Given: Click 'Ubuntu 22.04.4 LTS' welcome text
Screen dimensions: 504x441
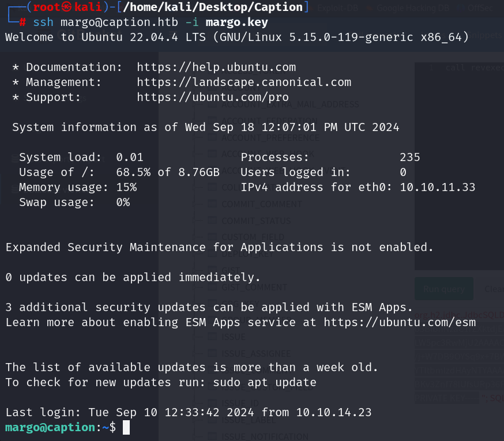Looking at the screenshot, I should [144, 38].
